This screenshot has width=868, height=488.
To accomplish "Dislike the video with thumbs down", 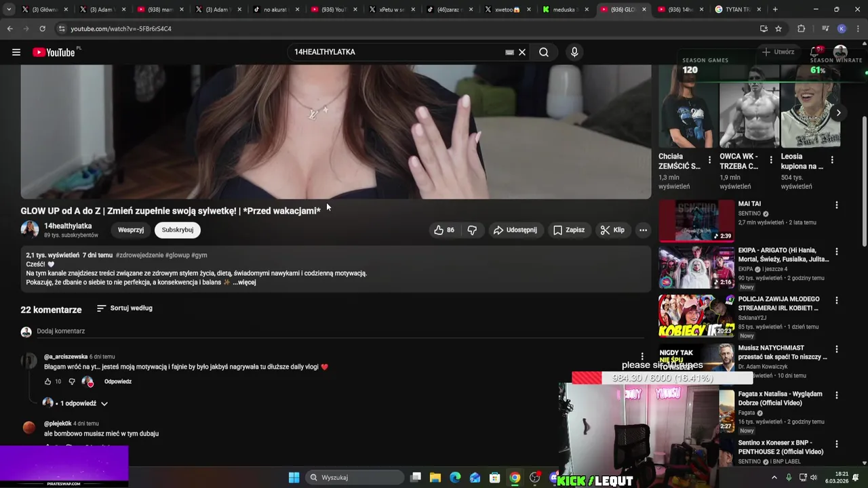I will (x=472, y=230).
